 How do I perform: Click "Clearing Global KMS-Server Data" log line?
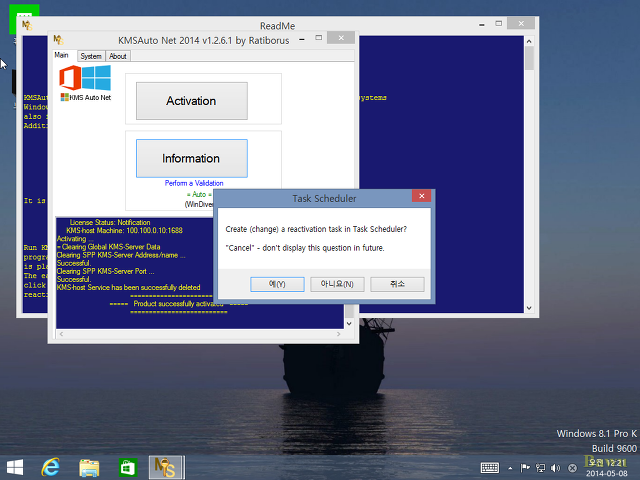109,247
